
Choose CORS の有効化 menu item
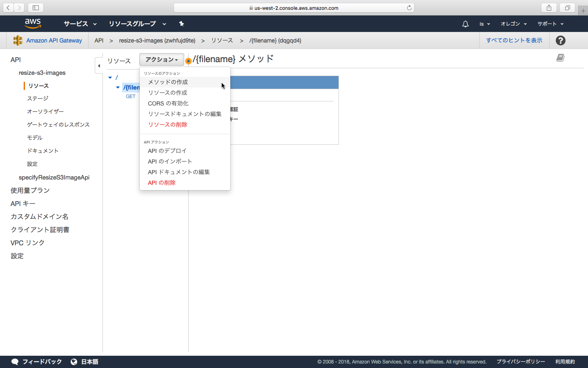(x=185, y=103)
